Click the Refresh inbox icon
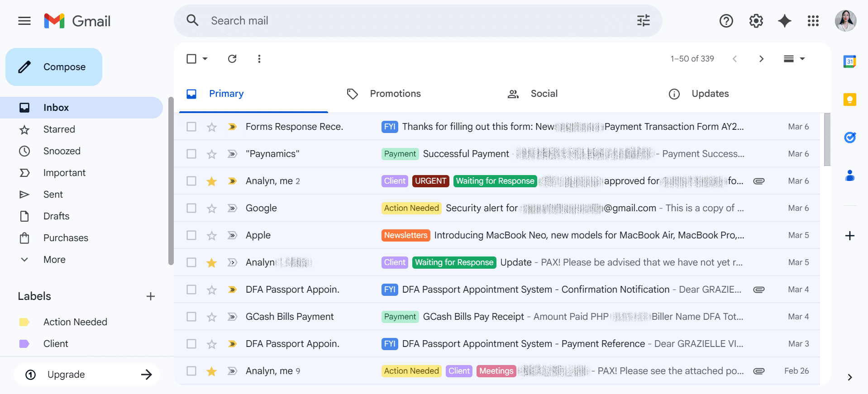 click(x=232, y=59)
